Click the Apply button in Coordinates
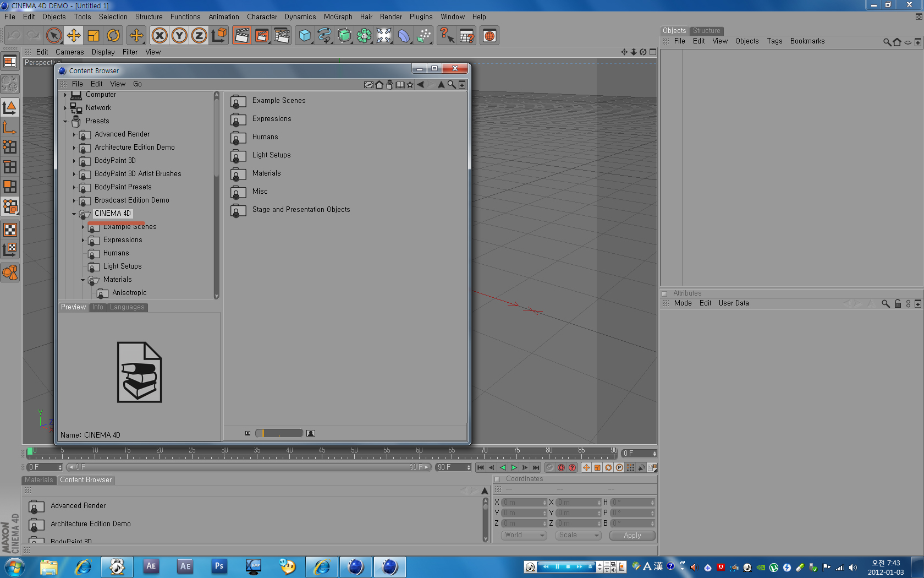The width and height of the screenshot is (924, 578). click(x=632, y=536)
